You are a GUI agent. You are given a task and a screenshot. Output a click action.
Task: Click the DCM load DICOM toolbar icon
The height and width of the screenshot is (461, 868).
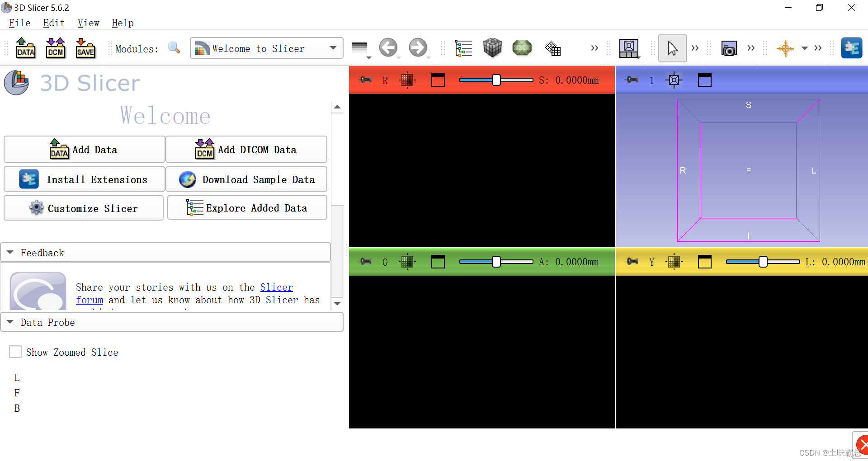click(56, 48)
